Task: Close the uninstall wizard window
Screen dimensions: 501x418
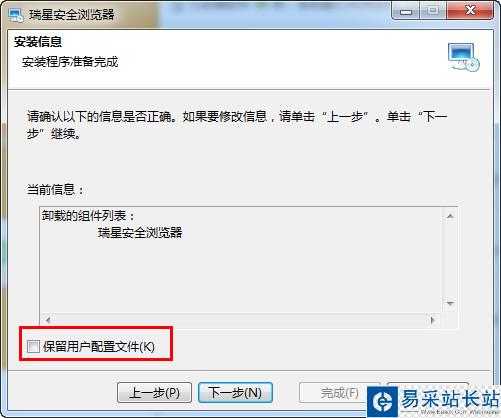Action: [470, 11]
